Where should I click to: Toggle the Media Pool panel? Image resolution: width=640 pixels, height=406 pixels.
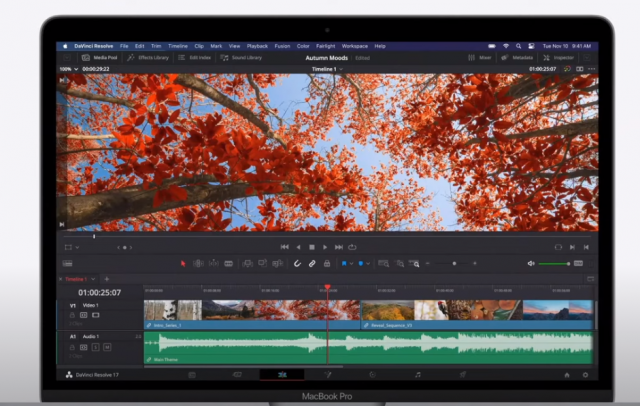(x=100, y=58)
